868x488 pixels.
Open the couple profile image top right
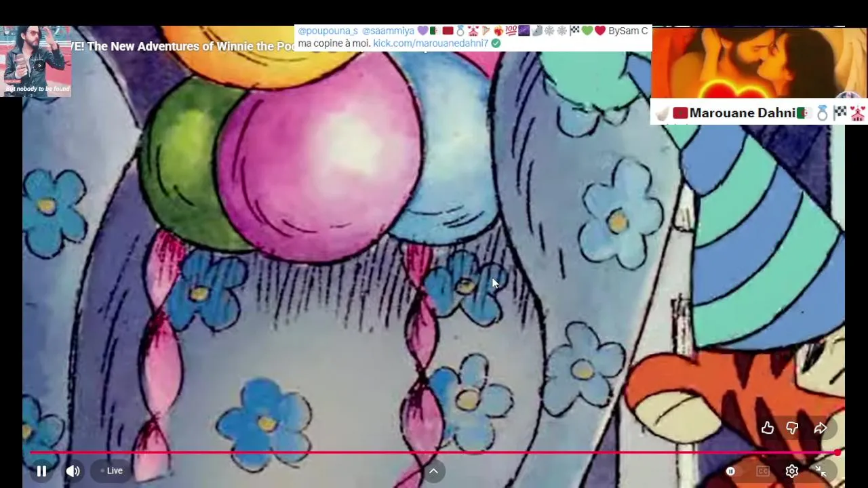tap(759, 62)
